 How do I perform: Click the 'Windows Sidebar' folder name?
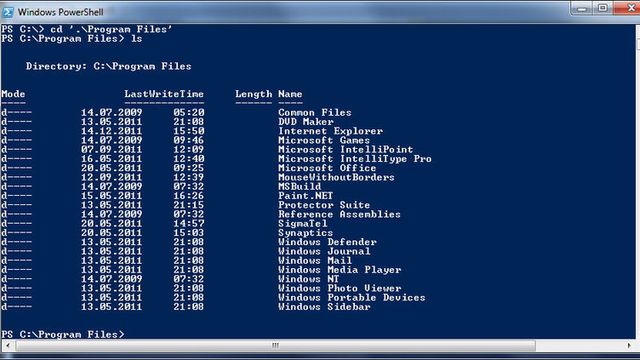[x=324, y=307]
